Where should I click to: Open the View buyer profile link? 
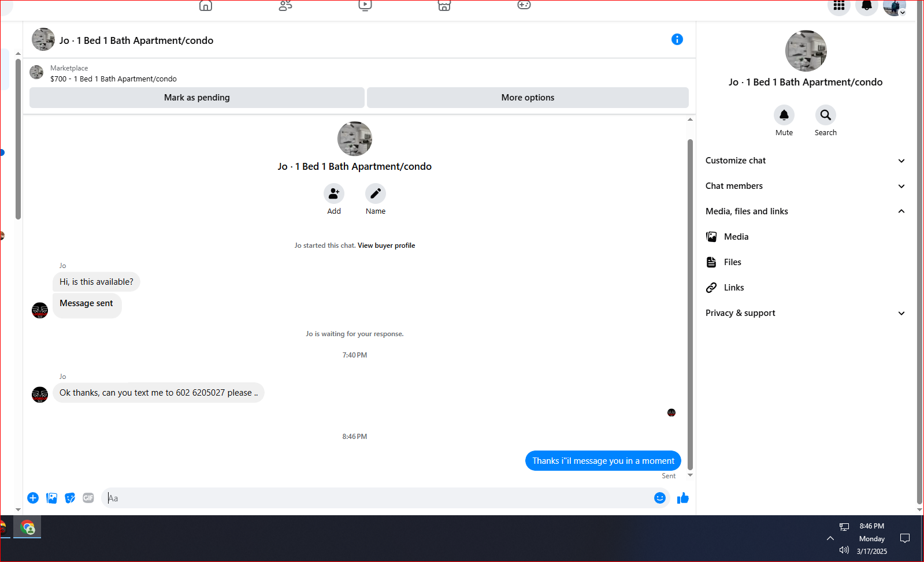point(386,245)
